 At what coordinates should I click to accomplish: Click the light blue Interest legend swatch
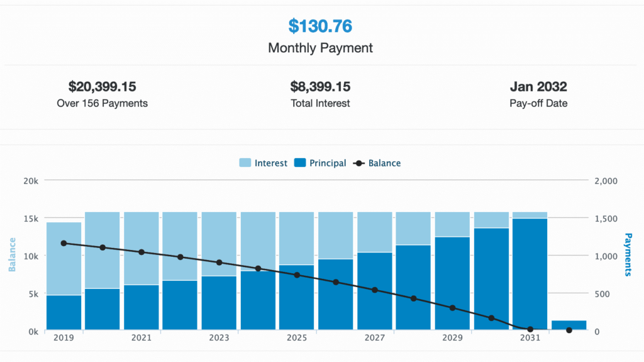pyautogui.click(x=245, y=163)
